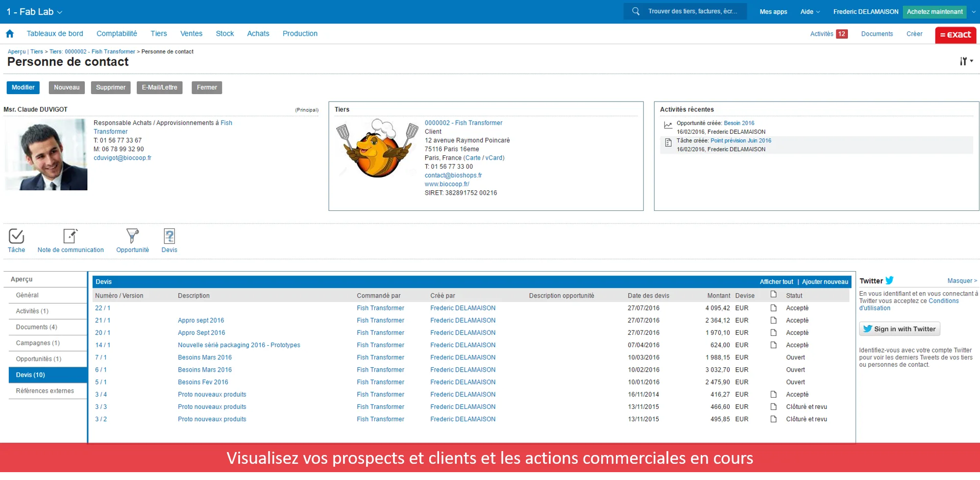Click the Twitter bird logo
Screen dimensions: 980x480
click(x=889, y=281)
